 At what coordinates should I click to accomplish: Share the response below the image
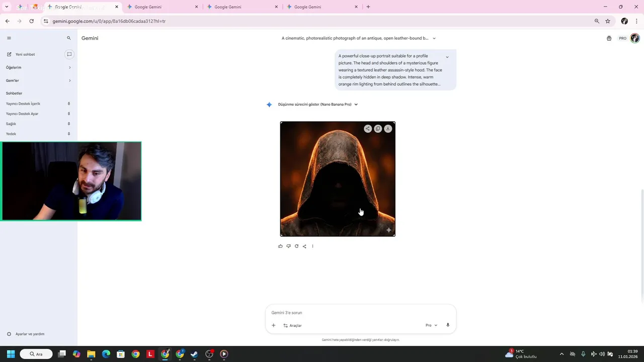point(304,246)
